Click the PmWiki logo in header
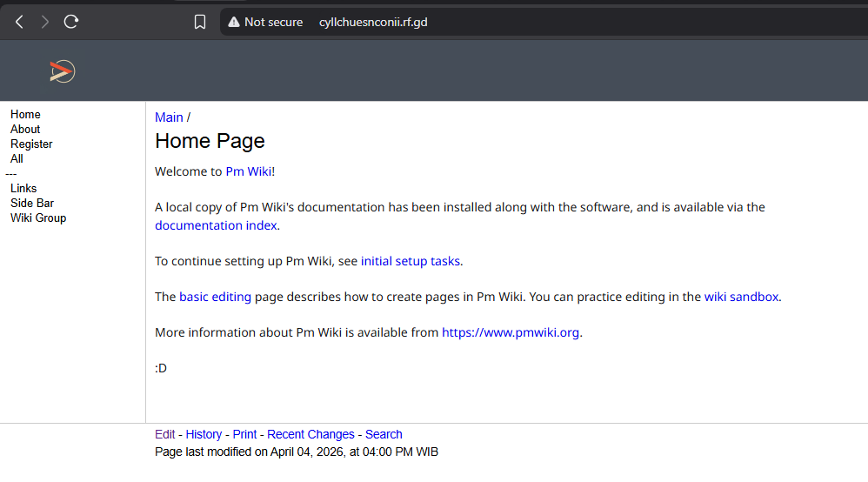The image size is (868, 482). (62, 71)
